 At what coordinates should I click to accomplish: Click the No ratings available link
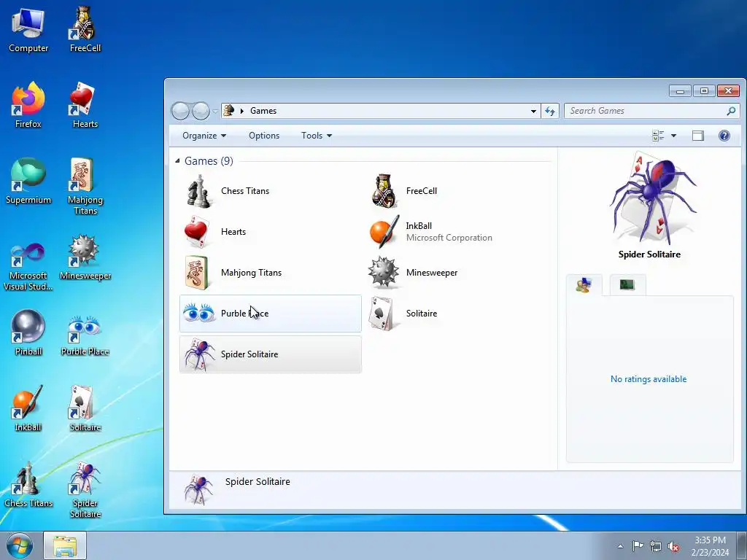(x=649, y=379)
